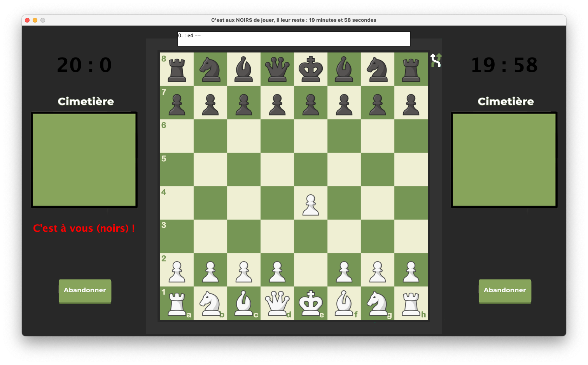Click the empty e2 square
This screenshot has width=588, height=365.
(x=311, y=270)
